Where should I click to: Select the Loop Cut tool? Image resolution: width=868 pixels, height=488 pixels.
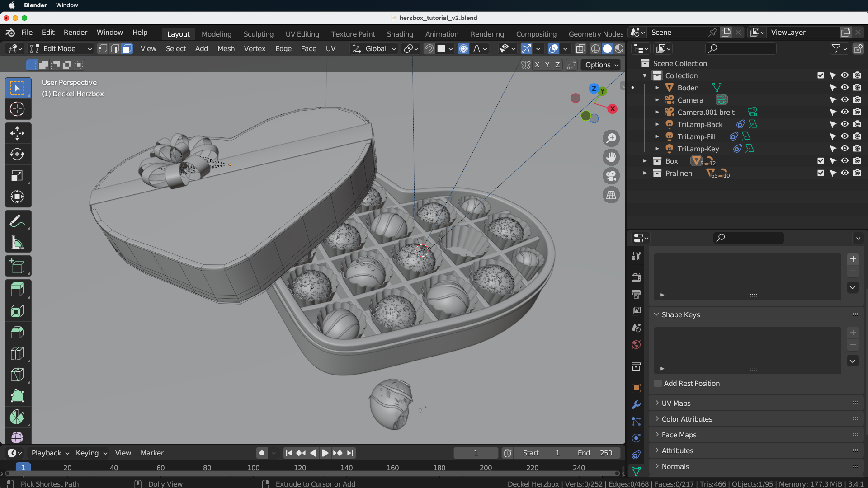click(18, 354)
